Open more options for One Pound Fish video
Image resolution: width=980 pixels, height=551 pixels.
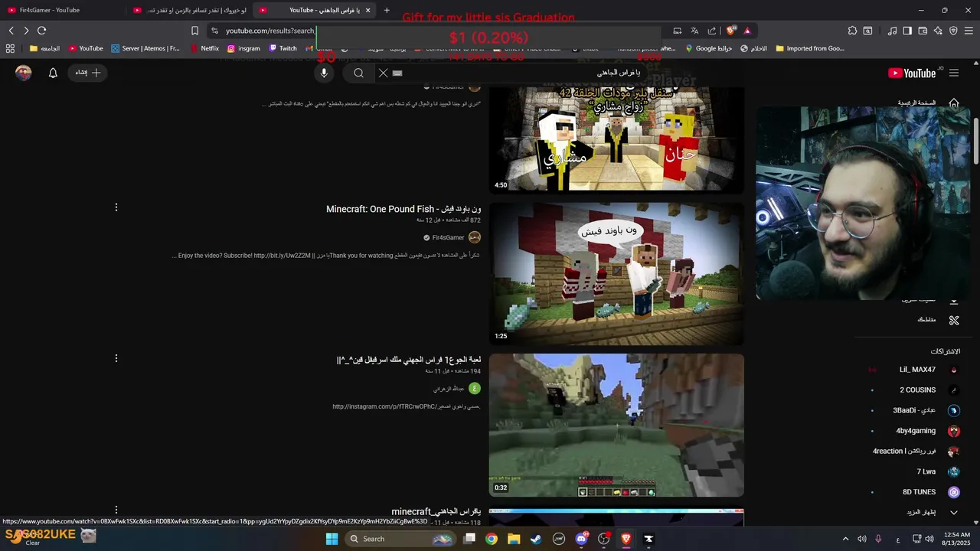click(x=116, y=207)
